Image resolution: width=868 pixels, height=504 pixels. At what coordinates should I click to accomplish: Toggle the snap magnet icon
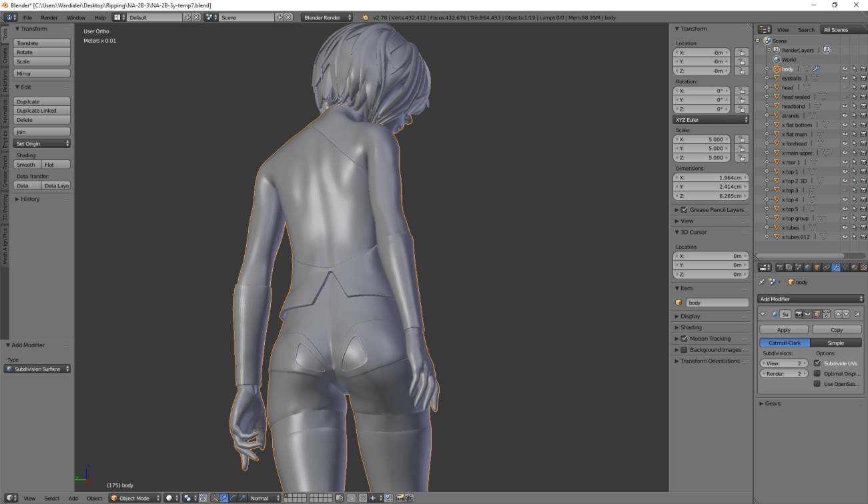click(x=363, y=498)
